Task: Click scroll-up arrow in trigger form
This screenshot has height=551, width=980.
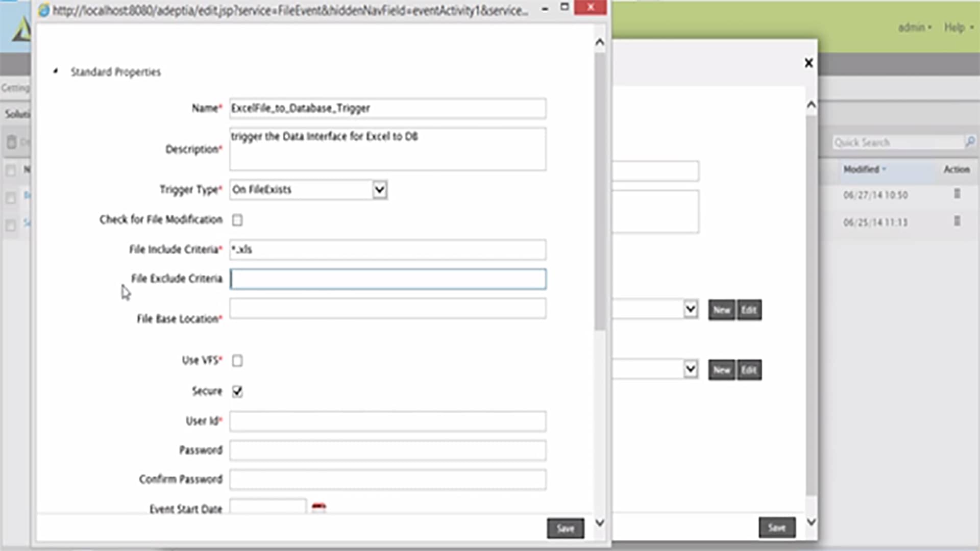Action: click(600, 42)
